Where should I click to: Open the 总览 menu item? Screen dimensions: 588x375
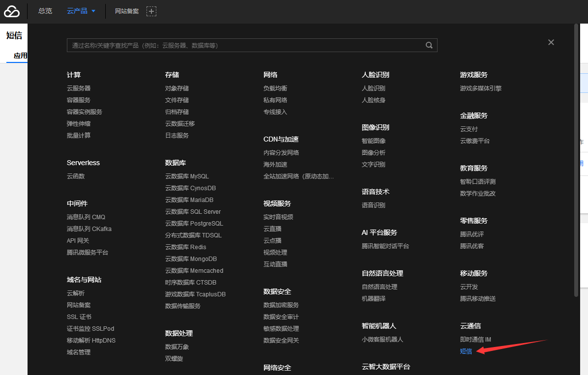click(x=45, y=11)
